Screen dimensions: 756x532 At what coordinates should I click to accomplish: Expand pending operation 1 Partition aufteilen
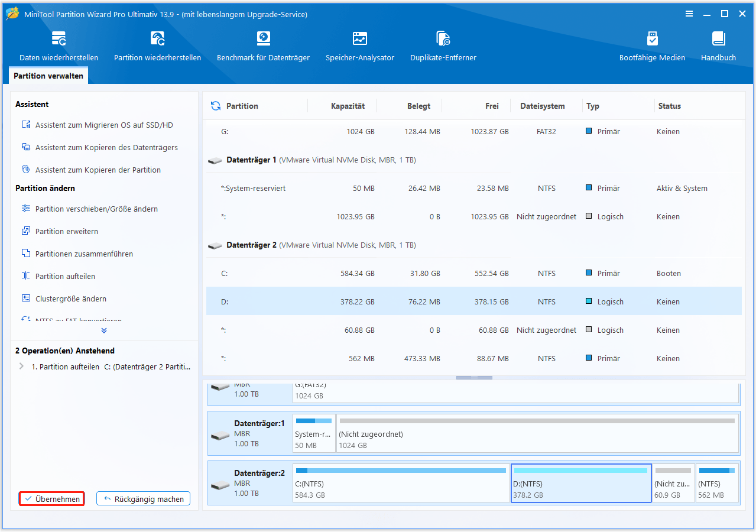click(x=22, y=366)
